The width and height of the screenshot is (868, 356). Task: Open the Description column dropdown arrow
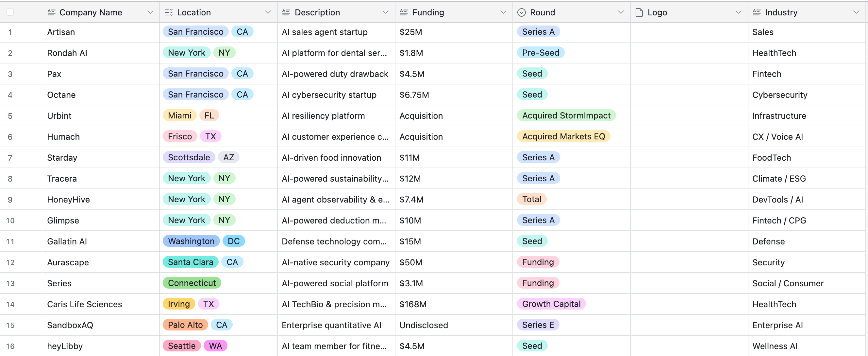(x=386, y=12)
